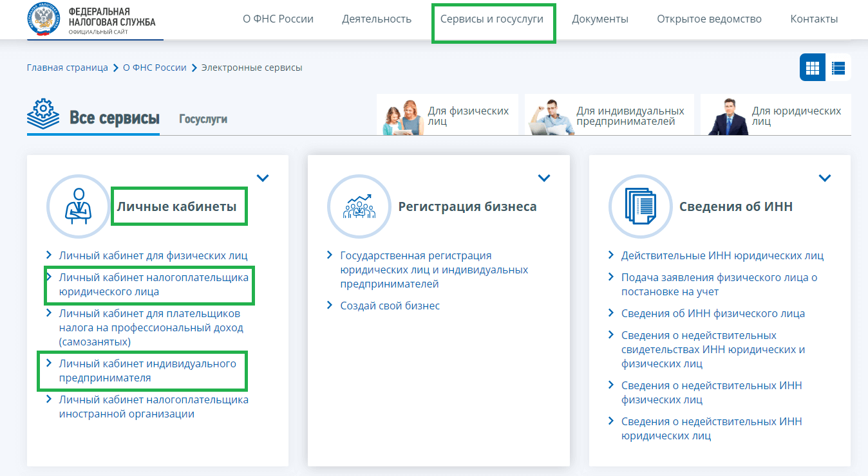The width and height of the screenshot is (868, 476).
Task: Open Документы menu
Action: coord(600,19)
